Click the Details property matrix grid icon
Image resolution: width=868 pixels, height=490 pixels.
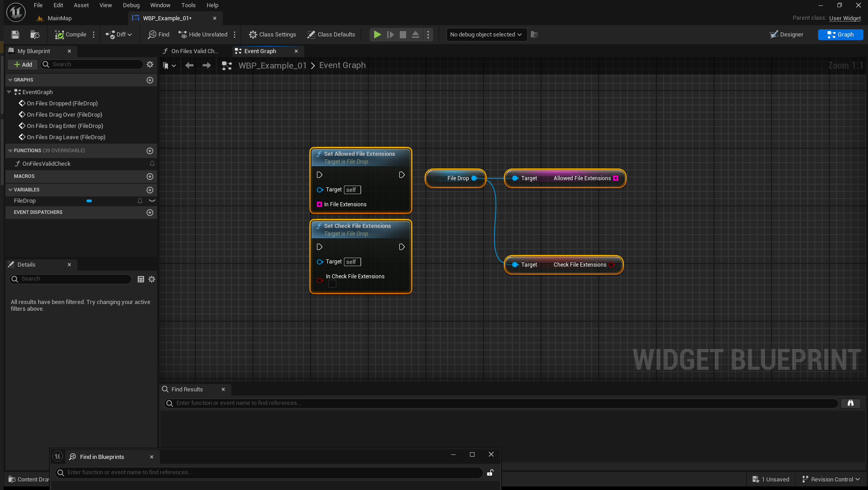tap(141, 279)
